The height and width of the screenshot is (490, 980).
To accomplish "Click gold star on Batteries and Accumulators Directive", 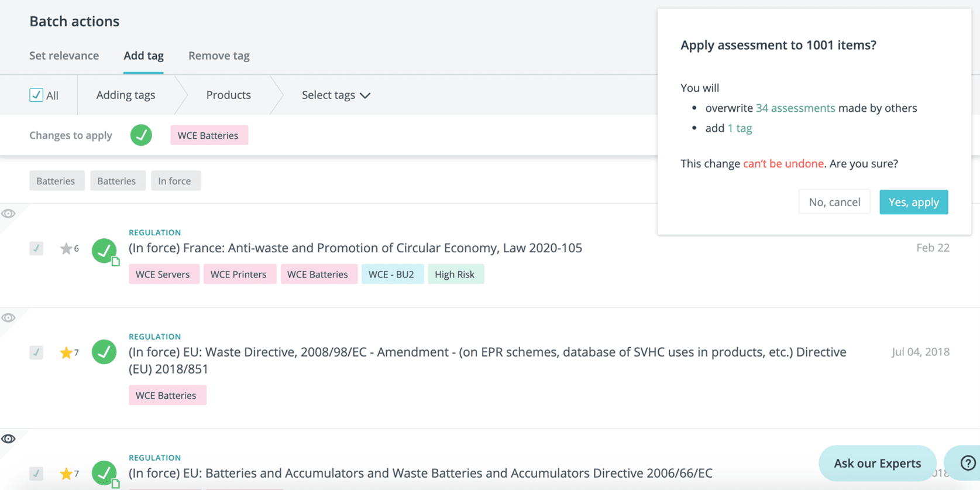I will [x=66, y=474].
